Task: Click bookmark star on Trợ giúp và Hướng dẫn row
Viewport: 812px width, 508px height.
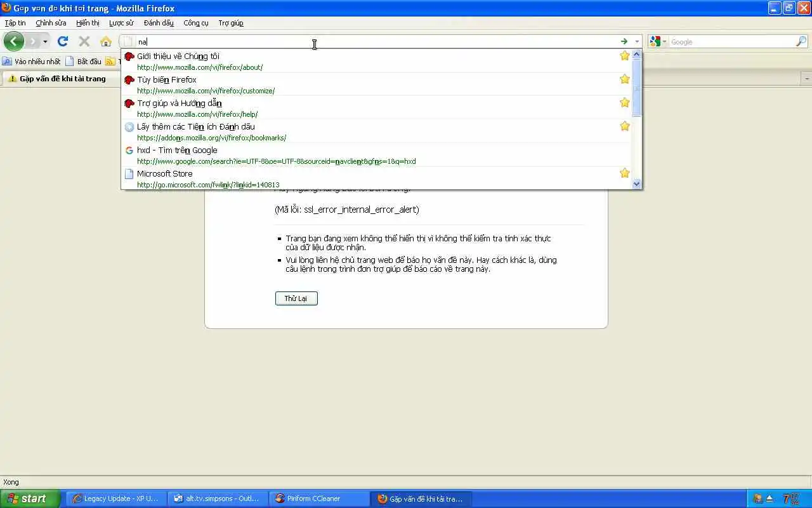Action: (625, 103)
